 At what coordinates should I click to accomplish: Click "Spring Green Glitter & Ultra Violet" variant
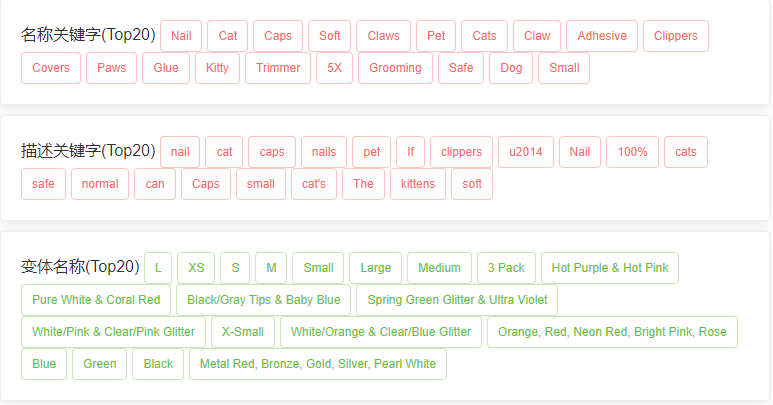457,300
